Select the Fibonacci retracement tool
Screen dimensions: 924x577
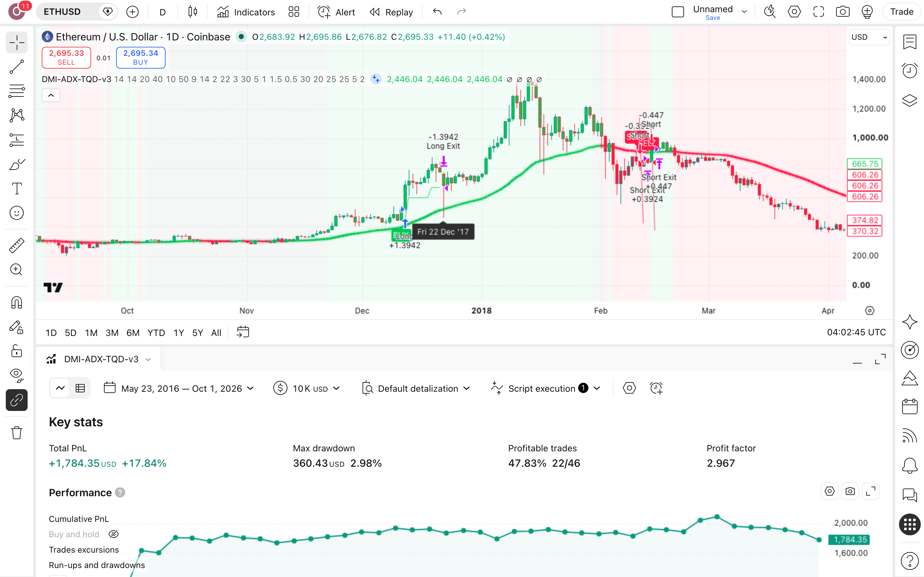pos(16,91)
